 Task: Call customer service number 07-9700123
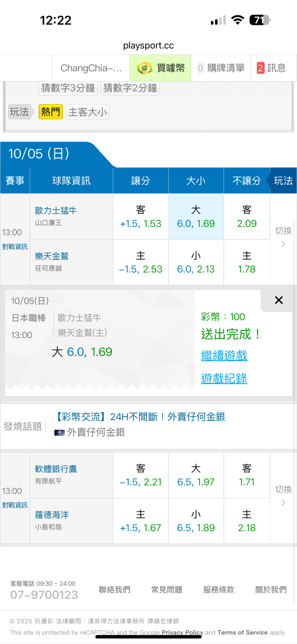44,595
